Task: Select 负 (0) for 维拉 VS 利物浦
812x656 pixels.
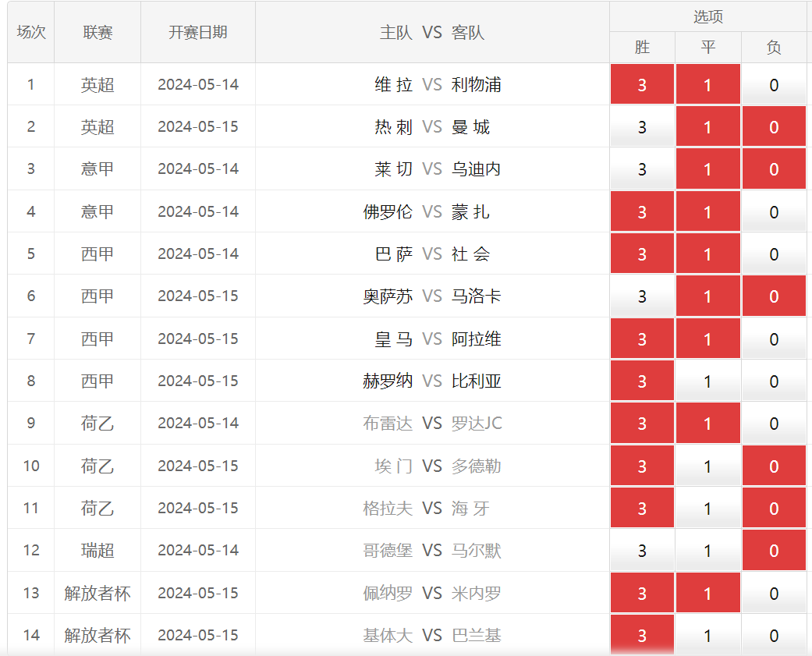Action: pos(774,84)
